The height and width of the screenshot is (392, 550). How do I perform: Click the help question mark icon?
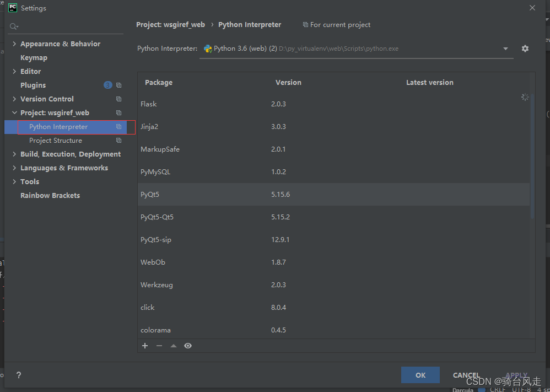(19, 375)
